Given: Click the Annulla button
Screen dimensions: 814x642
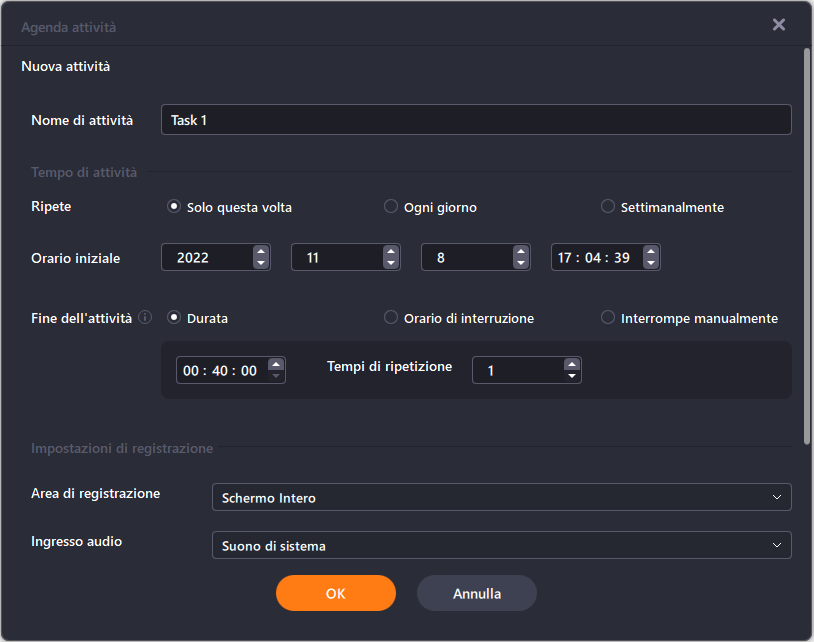Looking at the screenshot, I should [x=477, y=593].
